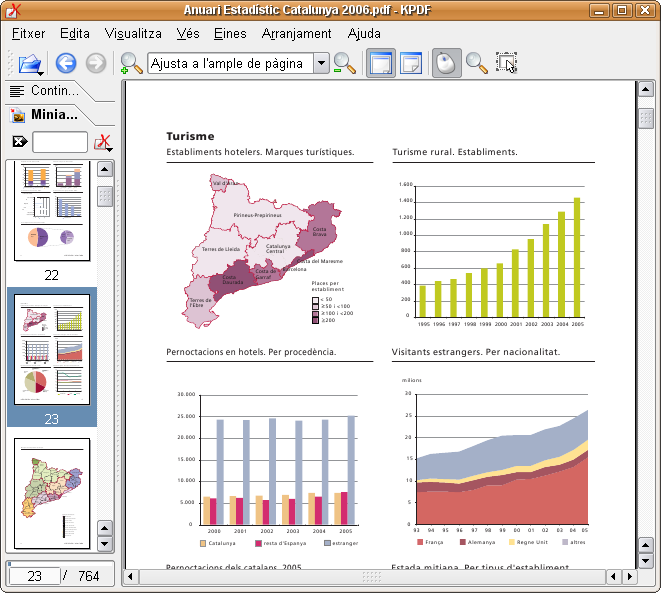Screen dimensions: 661x593
Task: Open the Edita menu
Action: 75,33
